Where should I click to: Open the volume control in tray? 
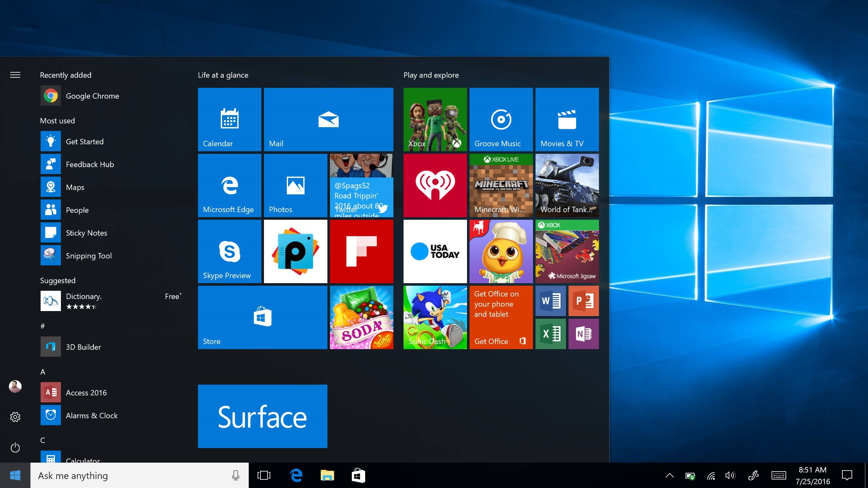[730, 476]
